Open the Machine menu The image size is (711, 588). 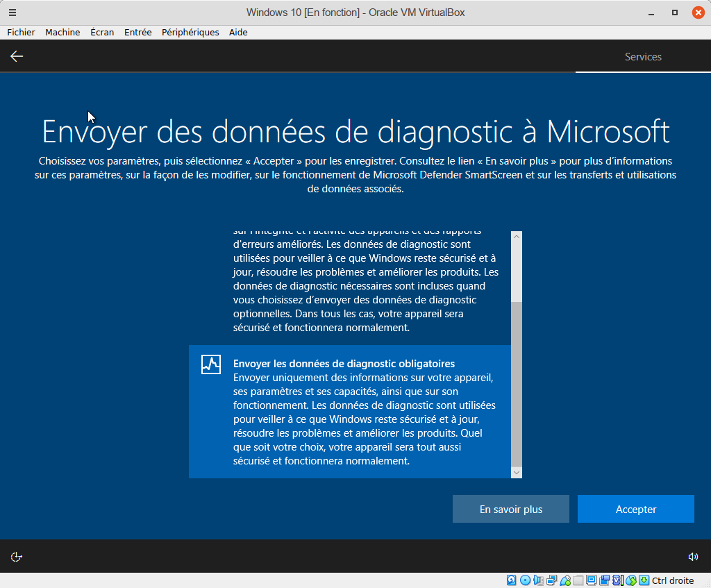point(62,32)
